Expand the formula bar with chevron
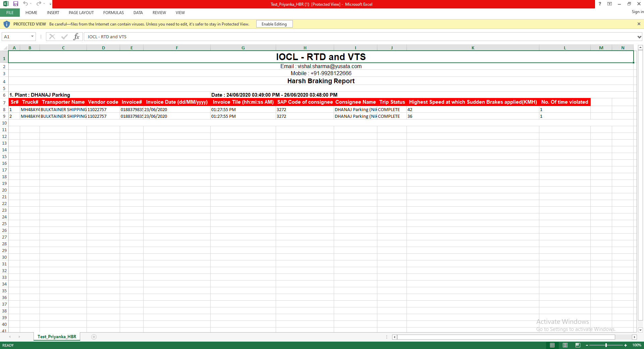Image resolution: width=644 pixels, height=349 pixels. pyautogui.click(x=639, y=37)
